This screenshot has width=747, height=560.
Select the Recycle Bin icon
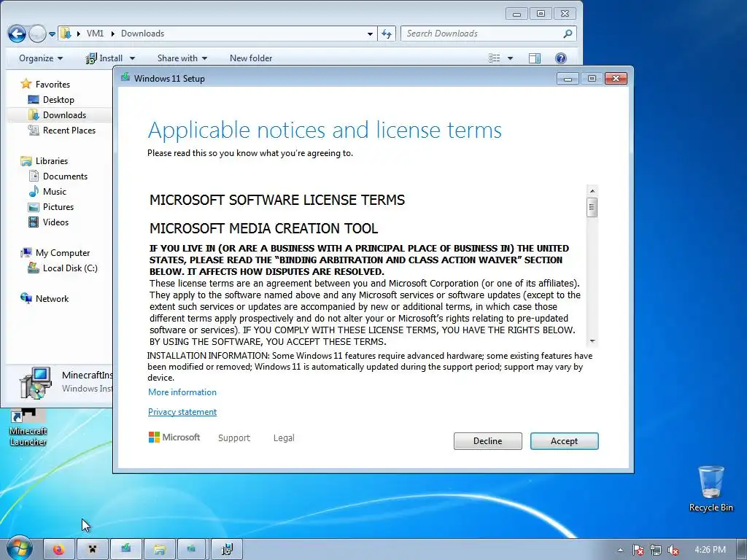(x=711, y=489)
